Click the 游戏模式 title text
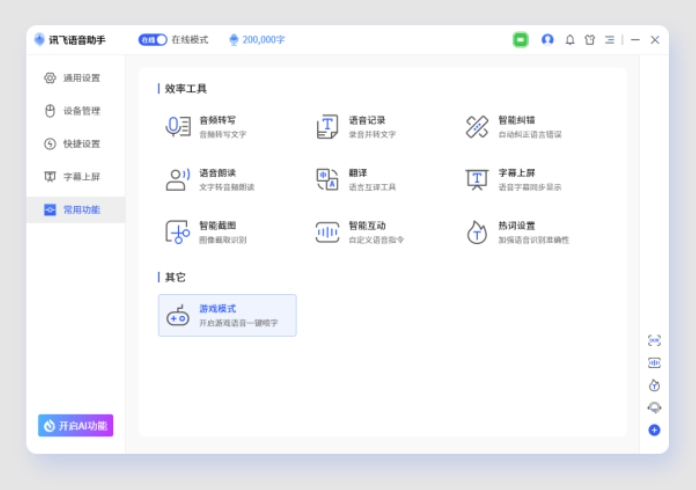696x490 pixels. coord(218,309)
